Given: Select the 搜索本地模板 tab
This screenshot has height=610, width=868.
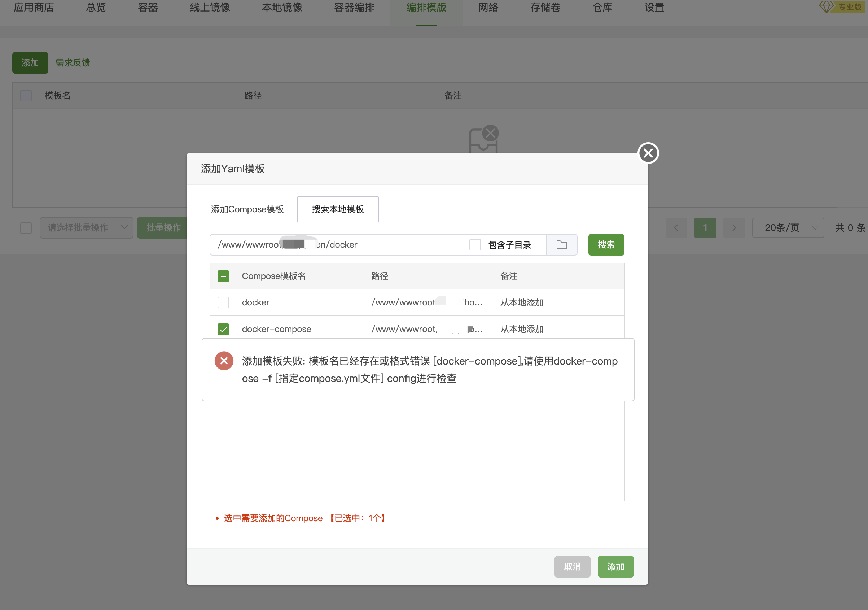Looking at the screenshot, I should (x=338, y=209).
